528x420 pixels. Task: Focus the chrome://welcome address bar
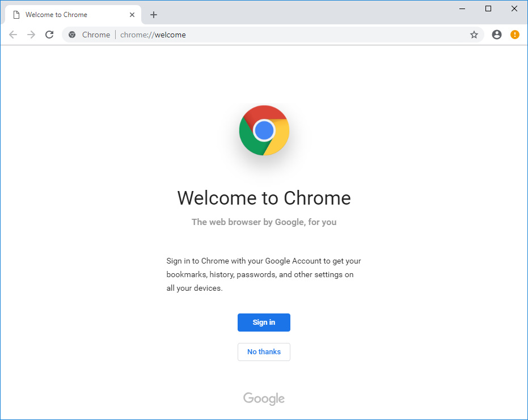point(284,35)
